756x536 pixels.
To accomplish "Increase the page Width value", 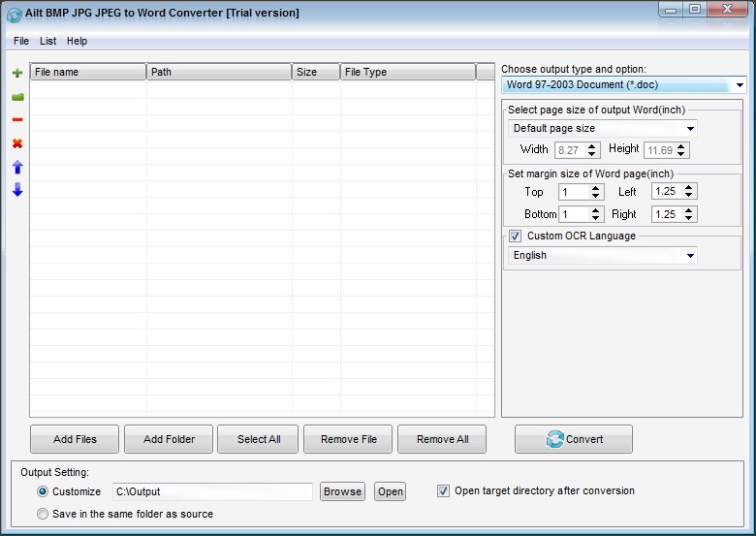I will (x=591, y=146).
